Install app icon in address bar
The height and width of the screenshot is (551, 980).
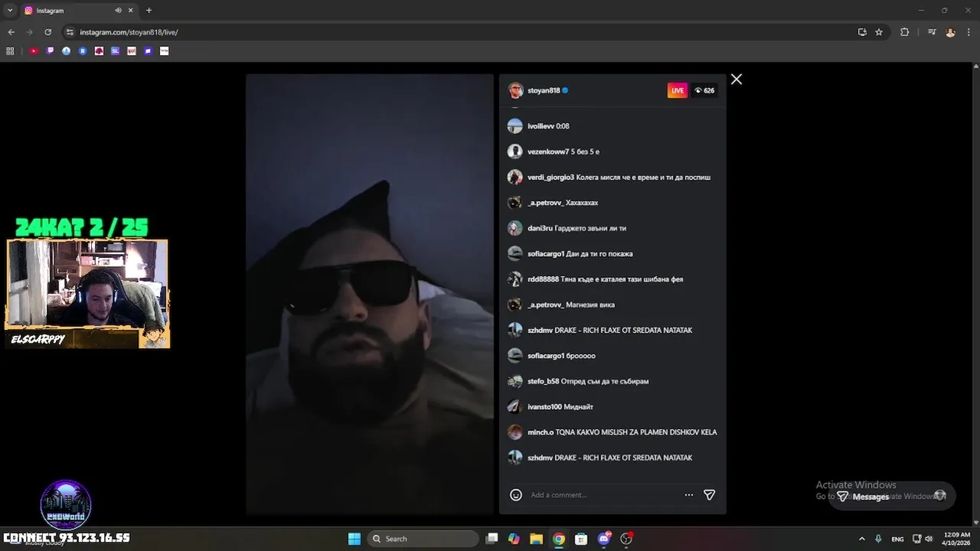(x=862, y=32)
